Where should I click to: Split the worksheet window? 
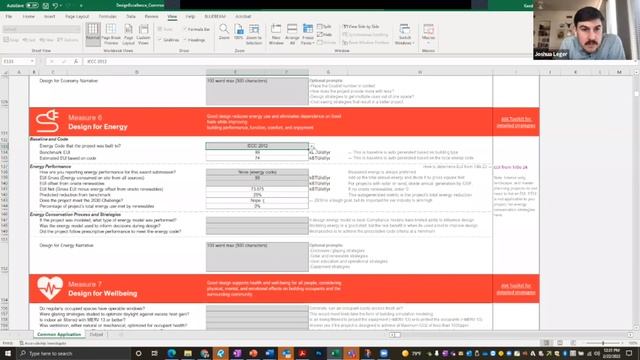click(x=324, y=27)
